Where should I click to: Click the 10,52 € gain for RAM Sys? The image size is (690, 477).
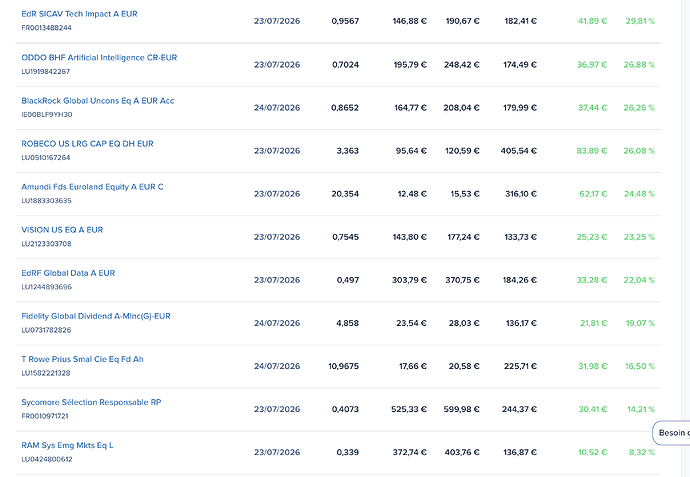pos(592,453)
